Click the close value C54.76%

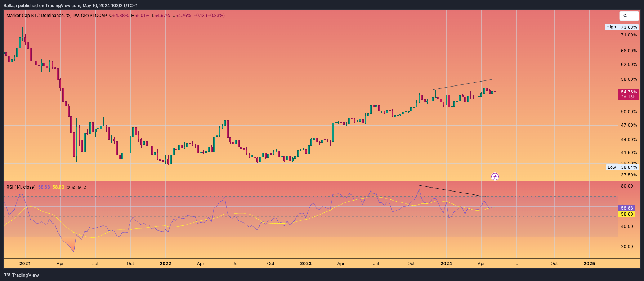[182, 16]
